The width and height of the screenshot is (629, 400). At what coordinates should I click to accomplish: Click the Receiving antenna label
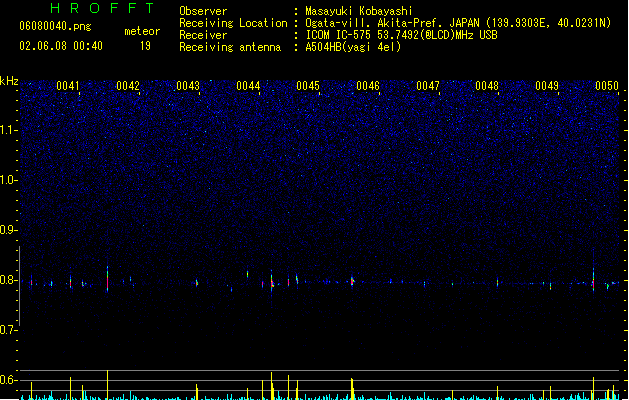point(230,47)
